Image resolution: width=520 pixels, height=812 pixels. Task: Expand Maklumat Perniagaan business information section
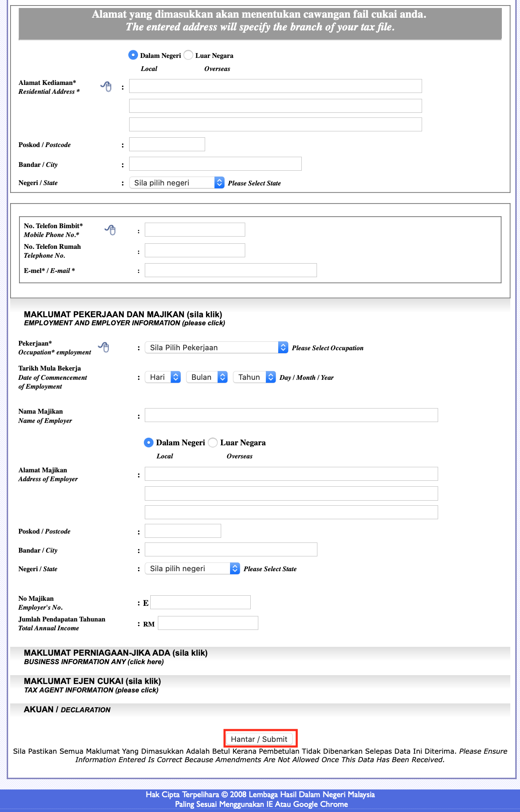[x=116, y=653]
